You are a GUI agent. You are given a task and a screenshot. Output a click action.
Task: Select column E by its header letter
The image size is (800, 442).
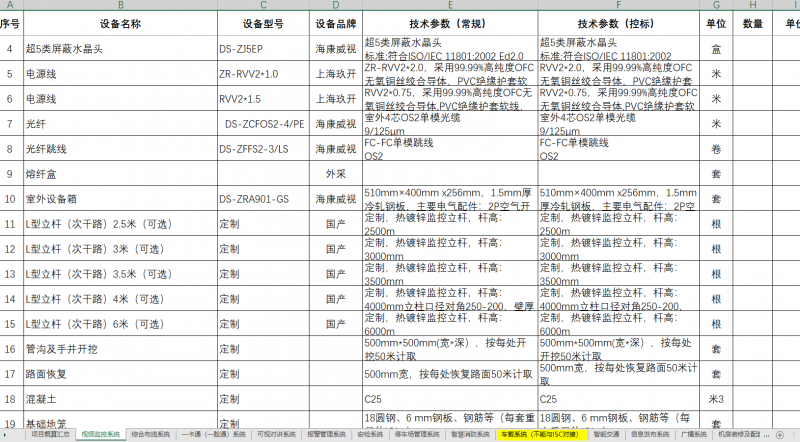point(449,6)
